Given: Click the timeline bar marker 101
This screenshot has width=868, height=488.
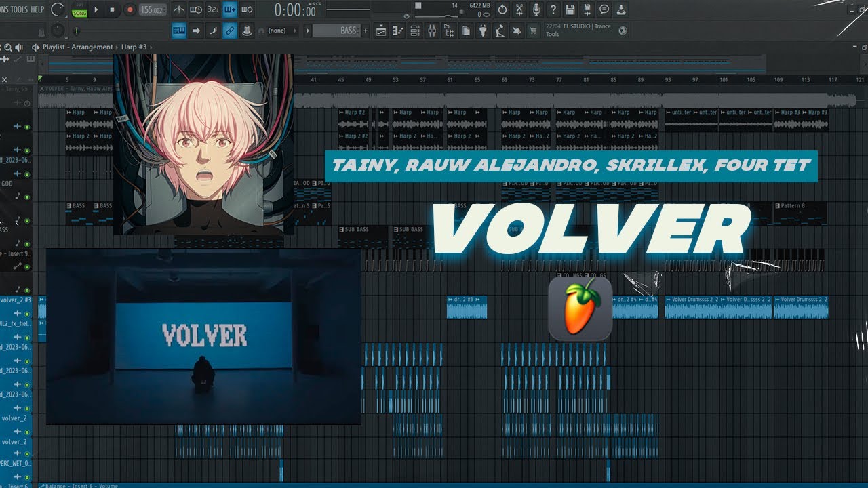Looking at the screenshot, I should 724,80.
